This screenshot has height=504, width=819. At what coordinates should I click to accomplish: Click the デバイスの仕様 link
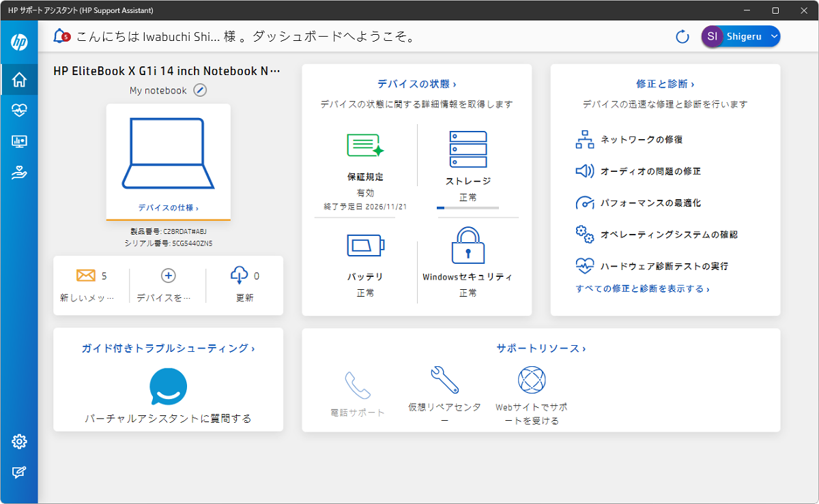pos(168,207)
